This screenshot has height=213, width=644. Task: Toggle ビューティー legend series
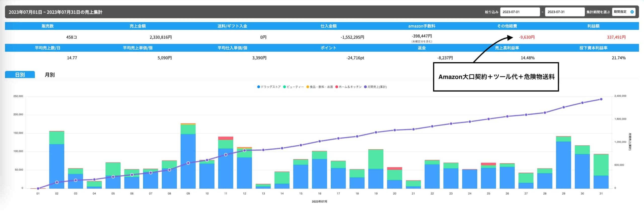(293, 87)
